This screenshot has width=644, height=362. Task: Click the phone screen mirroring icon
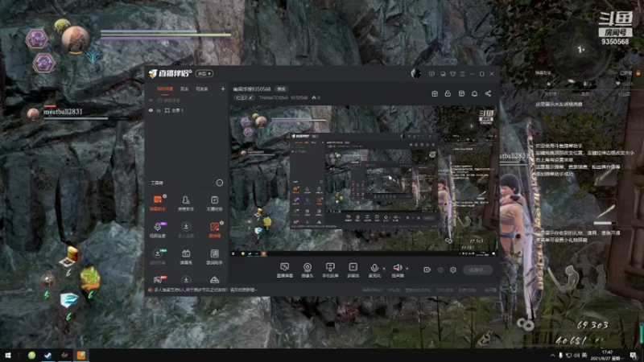tap(330, 270)
